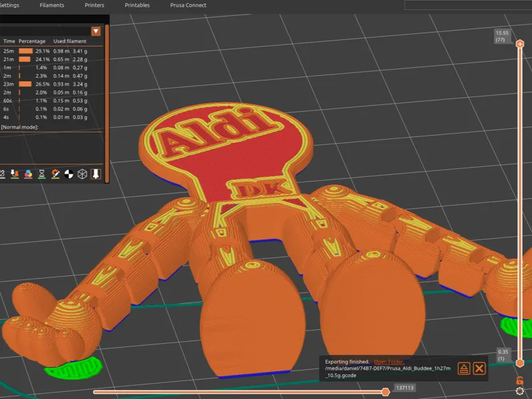
Task: Toggle the partly visible Travel/Wipe icon
Action: point(2,174)
